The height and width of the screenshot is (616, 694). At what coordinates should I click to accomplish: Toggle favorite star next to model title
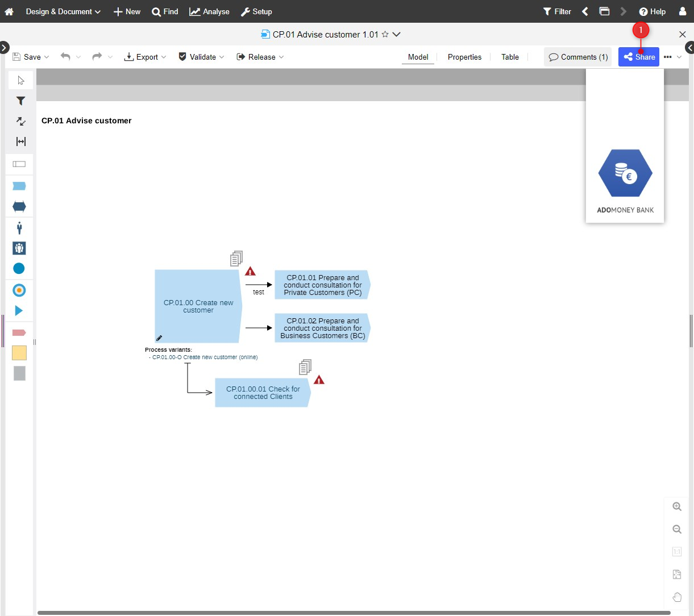[385, 34]
